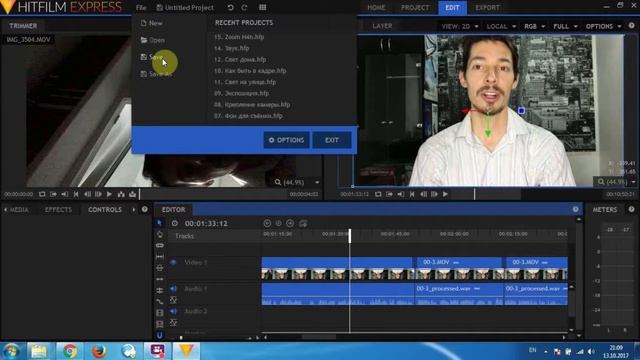640x360 pixels.
Task: Click right arrow to show more panel tabs
Action: 134,209
